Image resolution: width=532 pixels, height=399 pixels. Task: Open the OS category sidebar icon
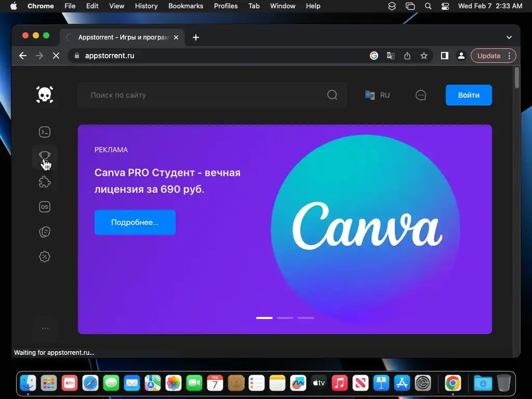pyautogui.click(x=45, y=207)
